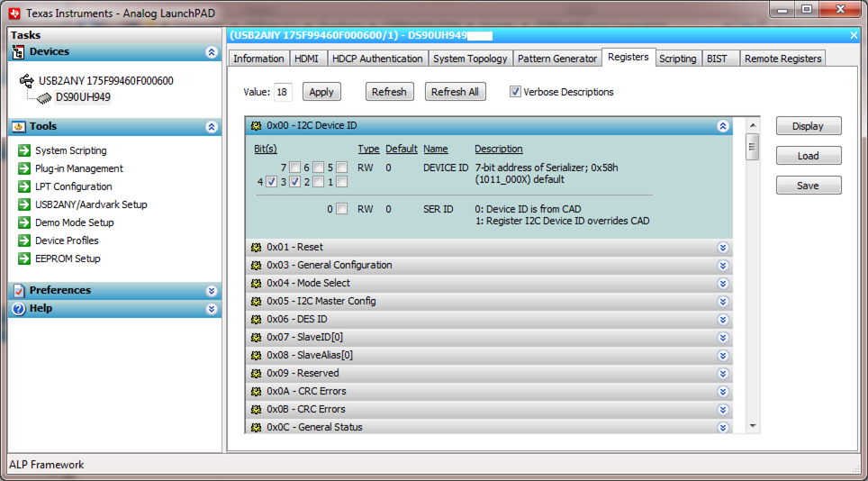868x481 pixels.
Task: Click the Apply button
Action: 321,92
